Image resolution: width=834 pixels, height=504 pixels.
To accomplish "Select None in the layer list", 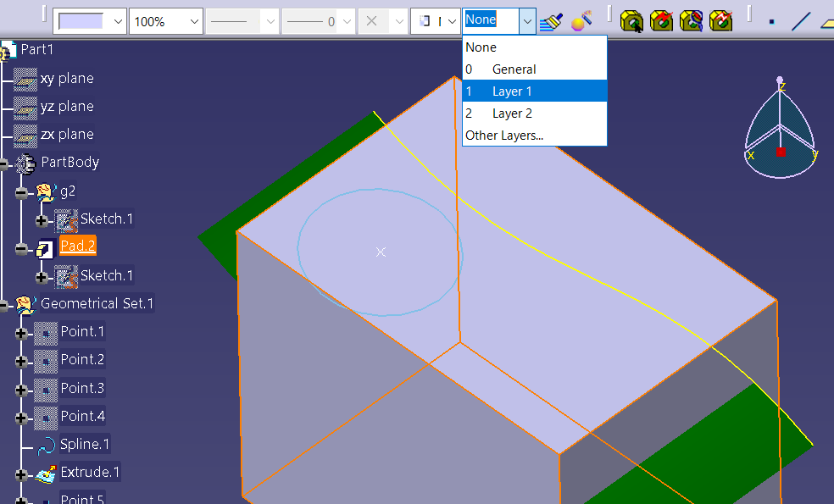I will 481,47.
